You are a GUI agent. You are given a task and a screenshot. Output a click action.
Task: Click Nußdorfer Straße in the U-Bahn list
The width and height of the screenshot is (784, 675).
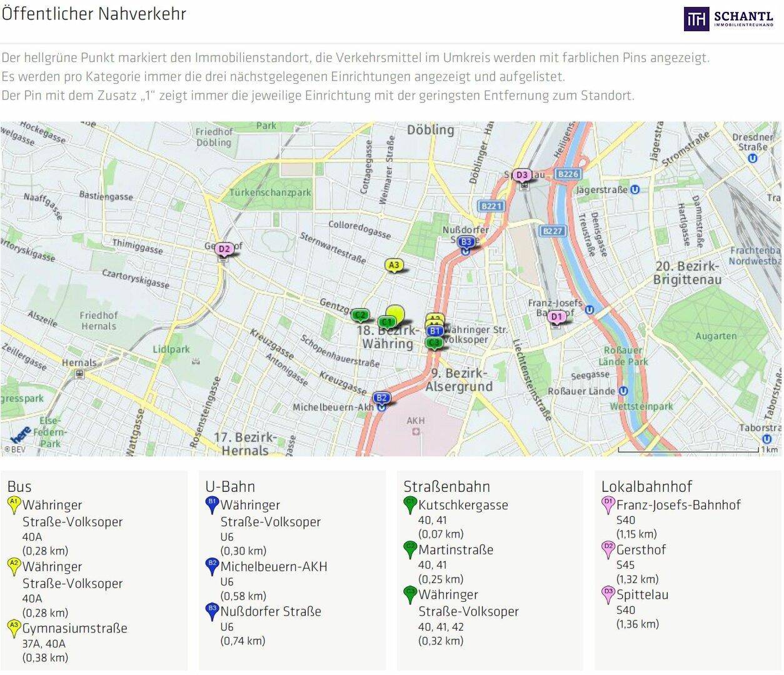(270, 611)
